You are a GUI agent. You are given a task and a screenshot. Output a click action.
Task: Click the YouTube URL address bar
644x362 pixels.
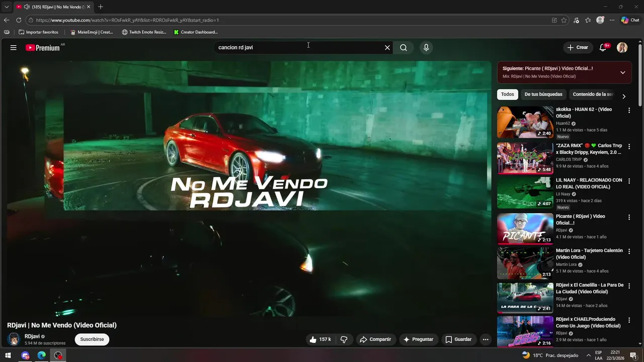pyautogui.click(x=287, y=20)
